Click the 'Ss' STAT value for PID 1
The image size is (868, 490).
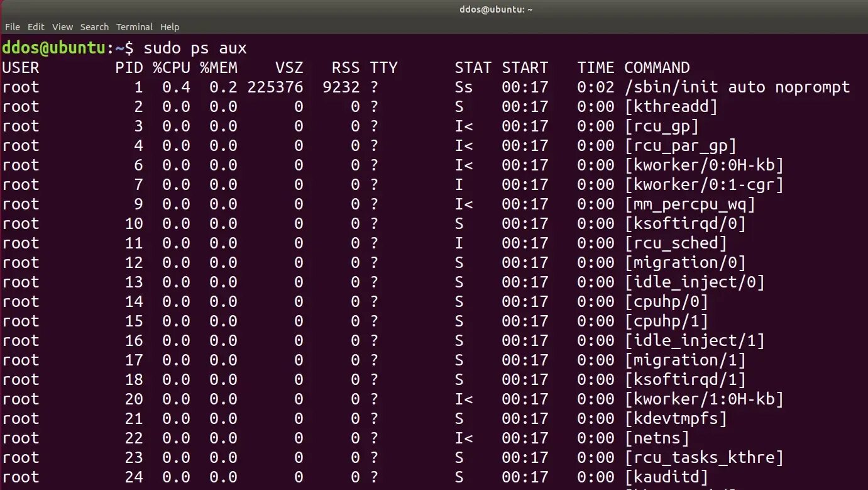tap(464, 87)
